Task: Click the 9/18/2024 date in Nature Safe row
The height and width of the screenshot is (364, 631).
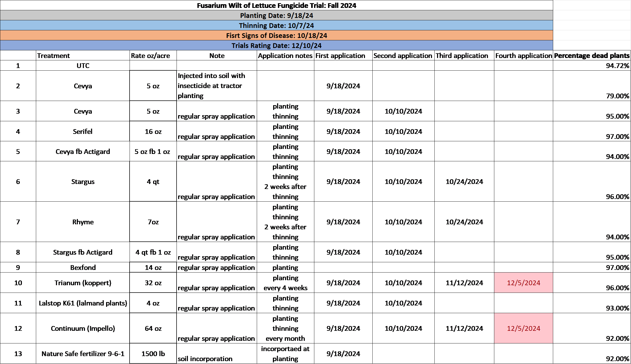Action: click(x=343, y=353)
